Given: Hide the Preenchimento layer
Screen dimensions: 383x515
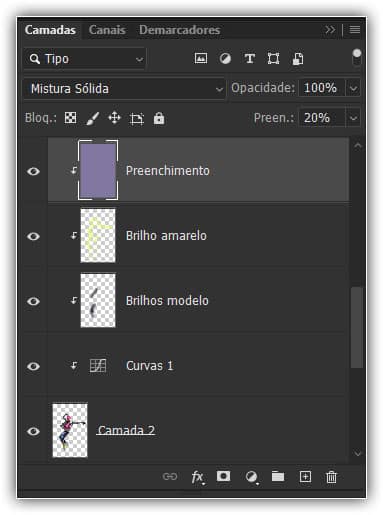Looking at the screenshot, I should tap(33, 171).
